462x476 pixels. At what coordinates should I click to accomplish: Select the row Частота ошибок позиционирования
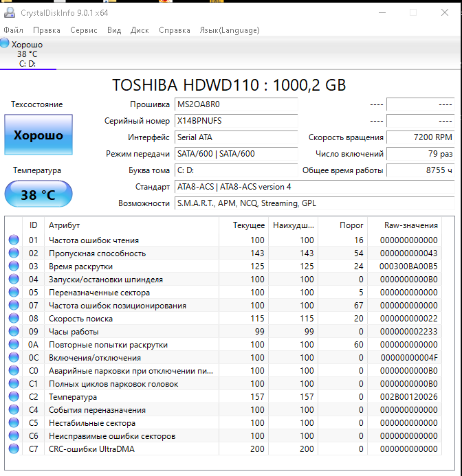[223, 305]
